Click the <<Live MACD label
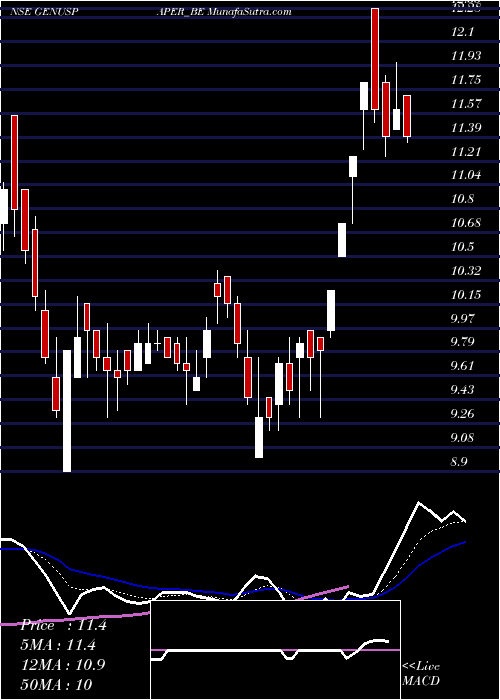 [421, 674]
